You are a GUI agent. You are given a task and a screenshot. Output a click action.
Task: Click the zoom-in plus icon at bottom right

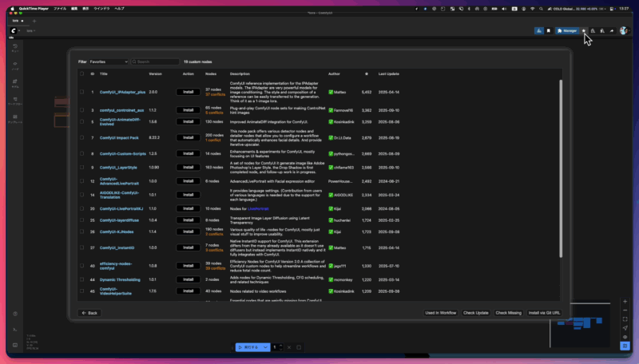[625, 303]
